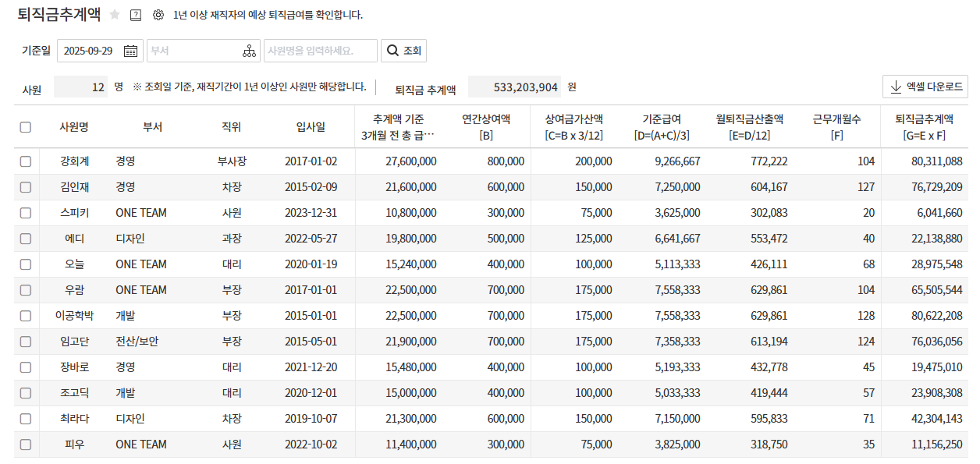Click the employee name search field
The height and width of the screenshot is (464, 980).
pos(320,51)
